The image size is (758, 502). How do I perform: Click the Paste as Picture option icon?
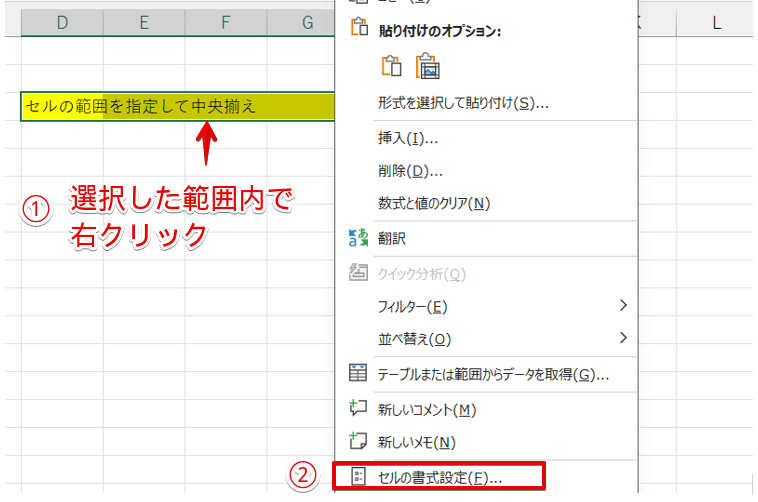[428, 66]
